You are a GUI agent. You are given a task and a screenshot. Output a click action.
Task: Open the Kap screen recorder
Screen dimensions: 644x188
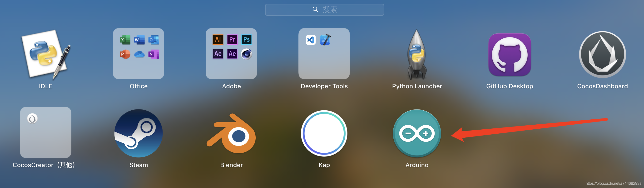[x=324, y=133]
